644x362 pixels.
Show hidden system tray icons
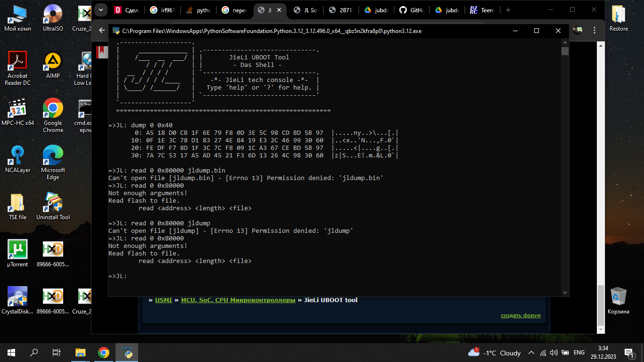(x=531, y=353)
